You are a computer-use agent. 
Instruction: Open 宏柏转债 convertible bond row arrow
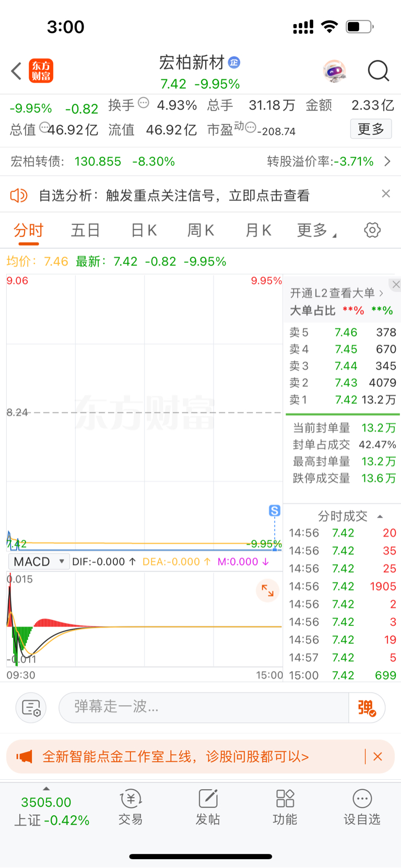pyautogui.click(x=387, y=161)
